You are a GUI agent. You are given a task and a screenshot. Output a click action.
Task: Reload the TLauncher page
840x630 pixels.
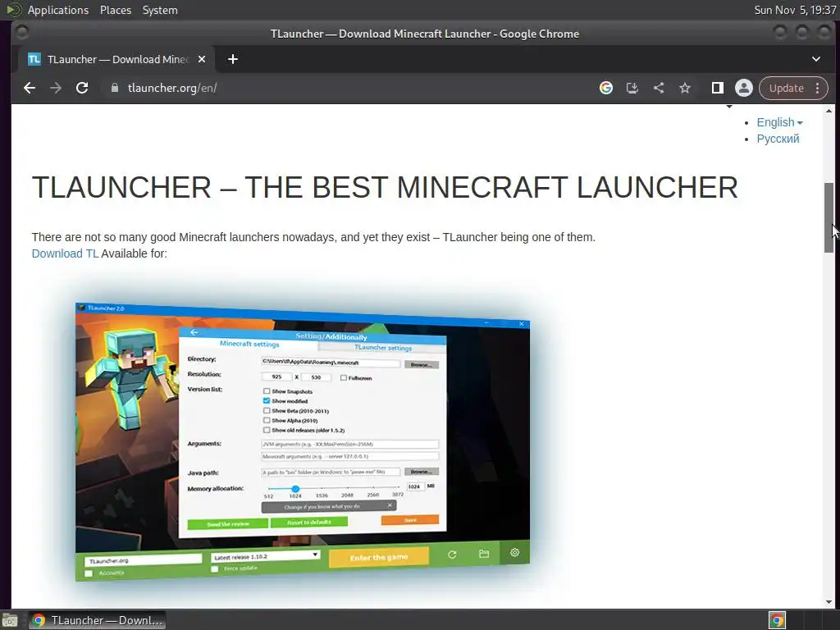82,88
